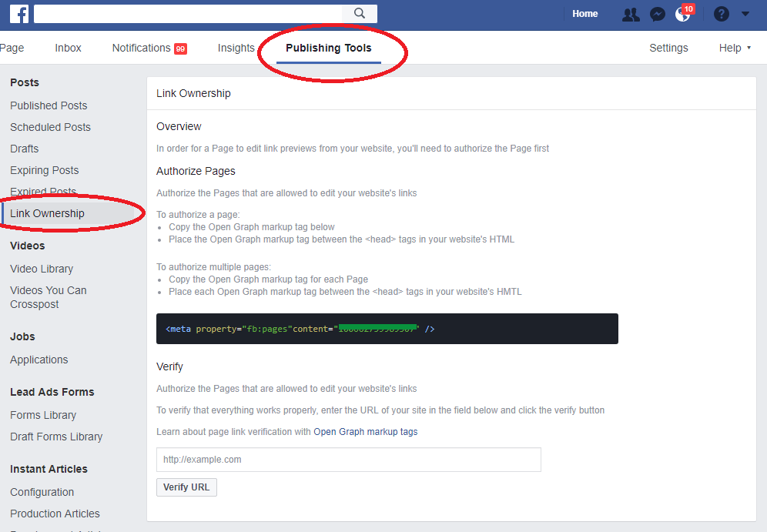Click the Facebook logo icon
The image size is (767, 532).
(19, 14)
